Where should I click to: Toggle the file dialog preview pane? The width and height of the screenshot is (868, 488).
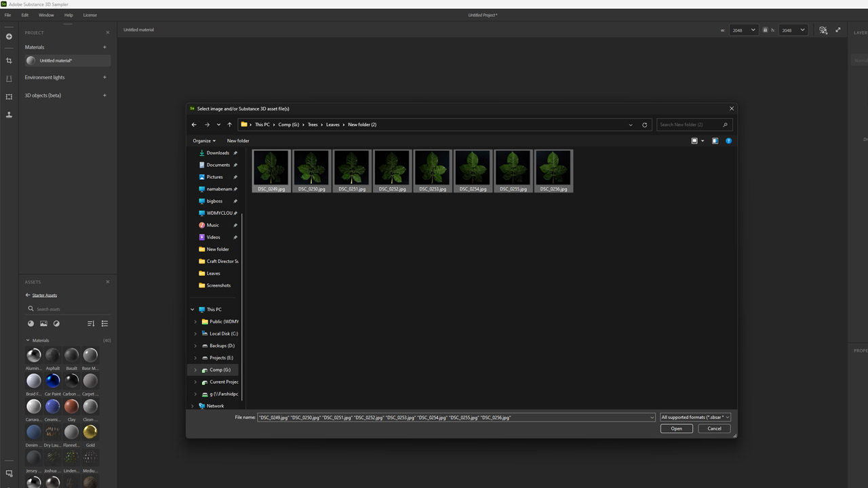715,141
